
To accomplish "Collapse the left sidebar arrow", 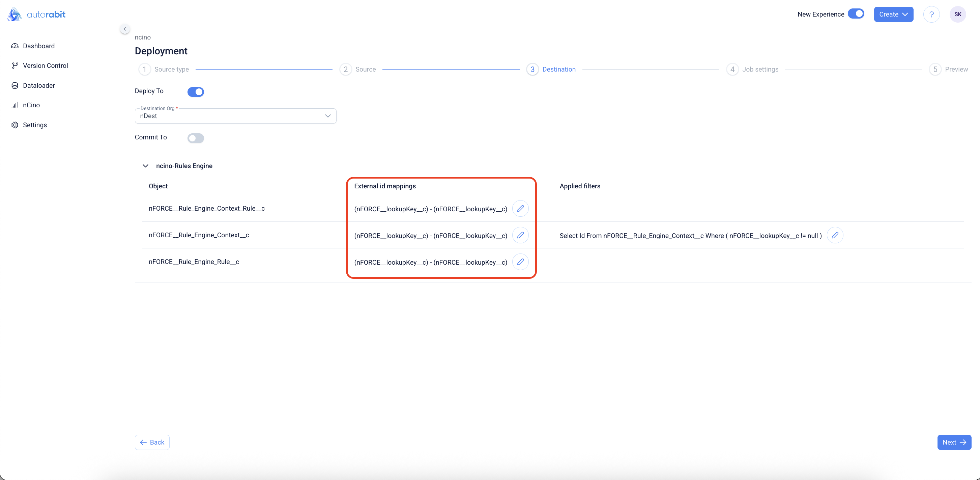I will 125,29.
